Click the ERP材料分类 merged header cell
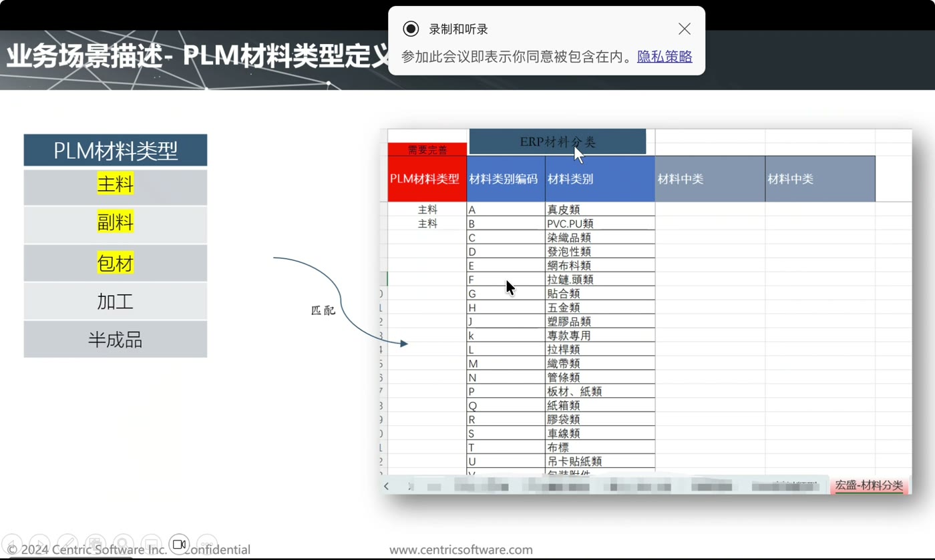This screenshot has width=935, height=560. click(x=558, y=142)
